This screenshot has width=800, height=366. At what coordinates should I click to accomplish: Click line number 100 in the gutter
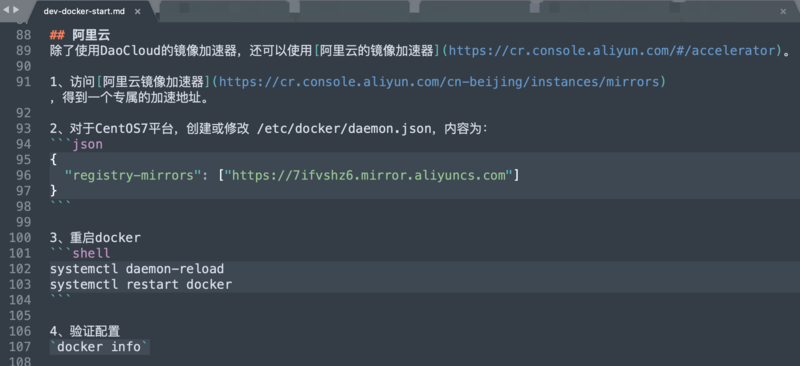19,238
